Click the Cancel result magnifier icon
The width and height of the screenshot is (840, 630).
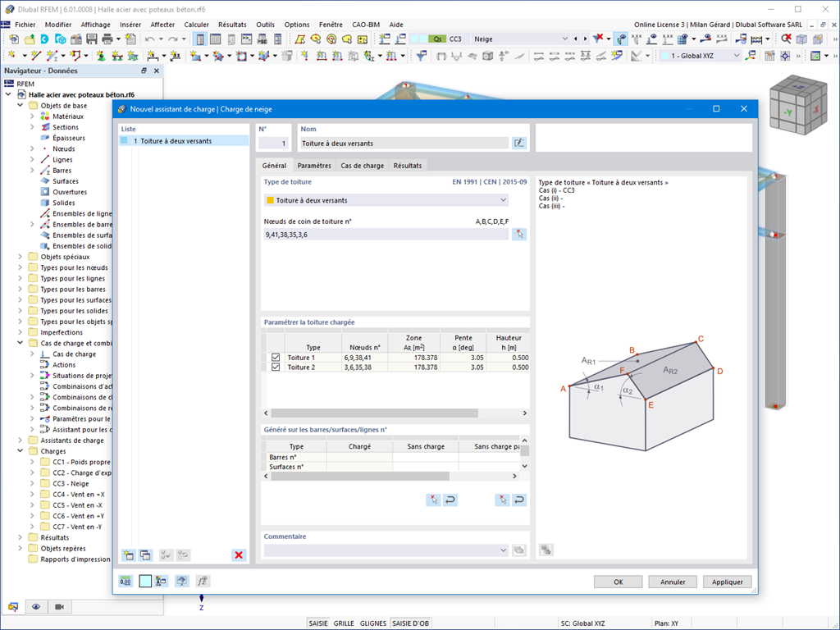coord(786,39)
